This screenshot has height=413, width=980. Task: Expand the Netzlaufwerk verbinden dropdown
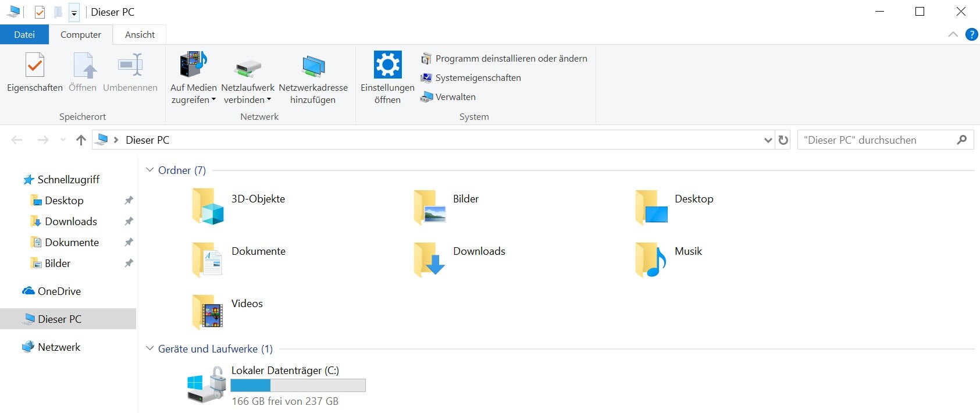point(248,100)
